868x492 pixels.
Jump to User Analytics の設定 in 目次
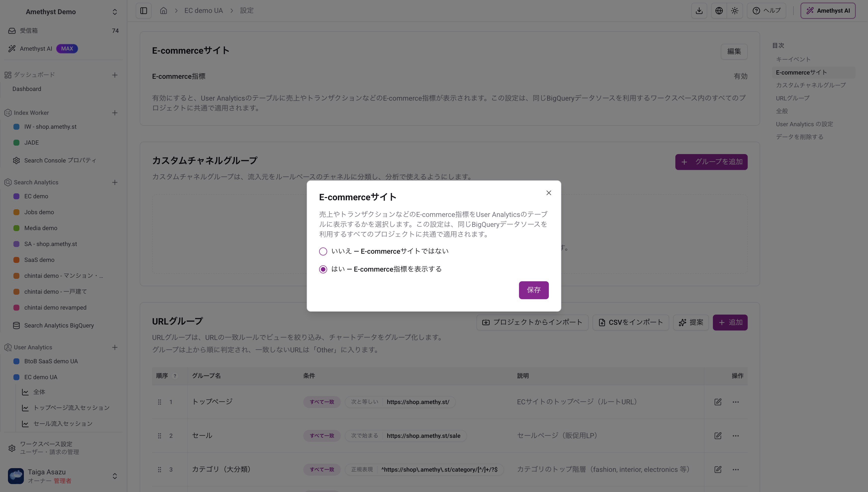pyautogui.click(x=804, y=124)
